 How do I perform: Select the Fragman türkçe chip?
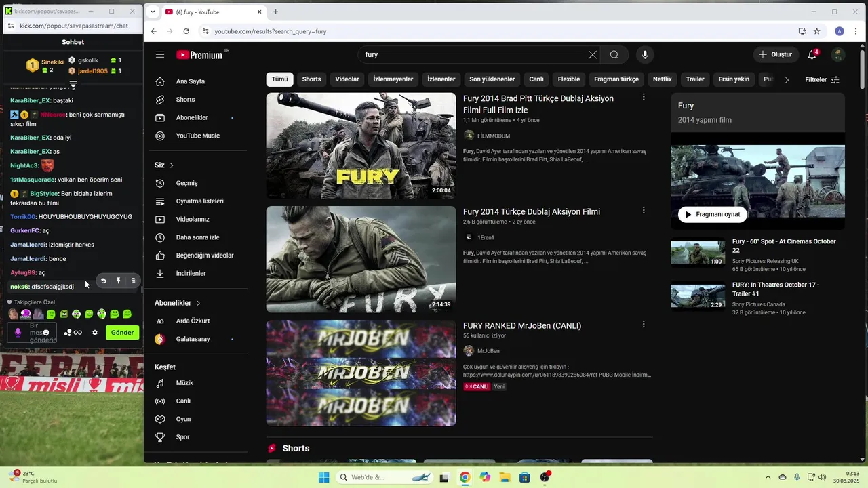(616, 79)
